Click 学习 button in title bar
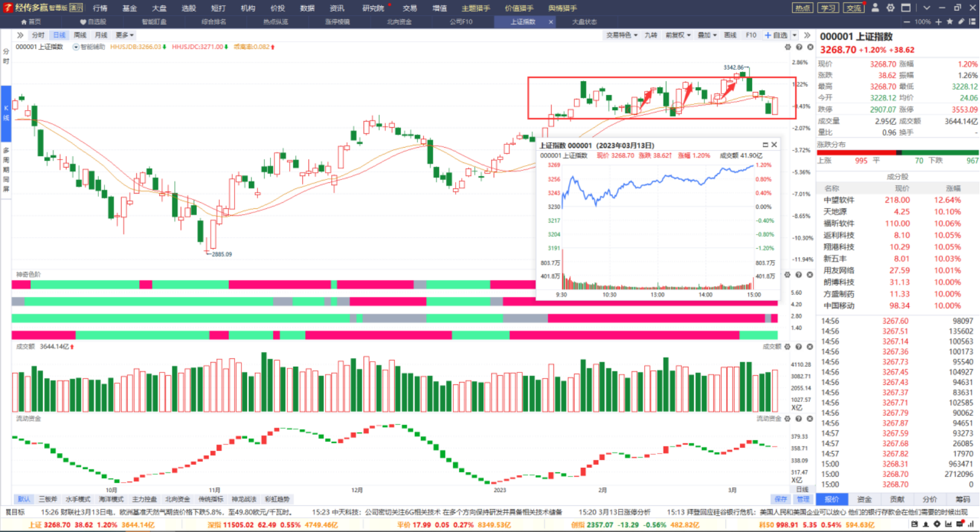This screenshot has width=980, height=532. (828, 8)
